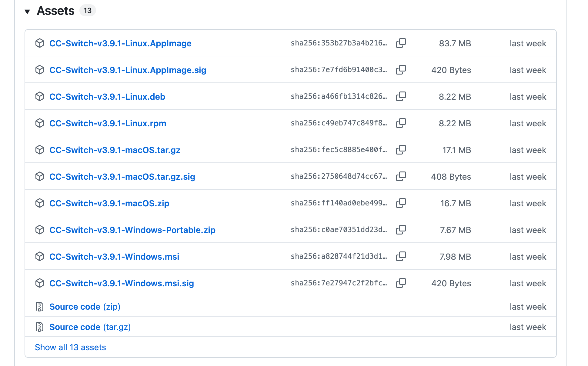The image size is (588, 366).
Task: Copy hash for Windows-Portable.zip
Action: pos(401,230)
